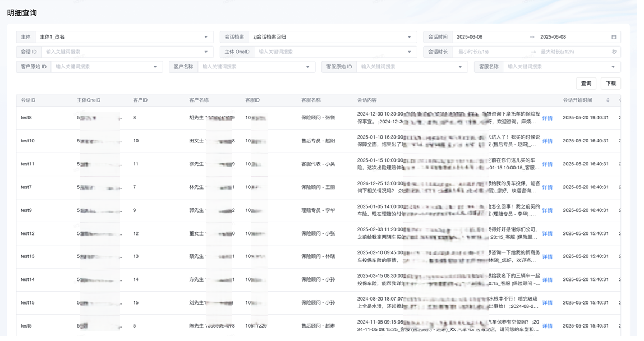Click the sort icon on 会话开始时间 column

pyautogui.click(x=608, y=100)
